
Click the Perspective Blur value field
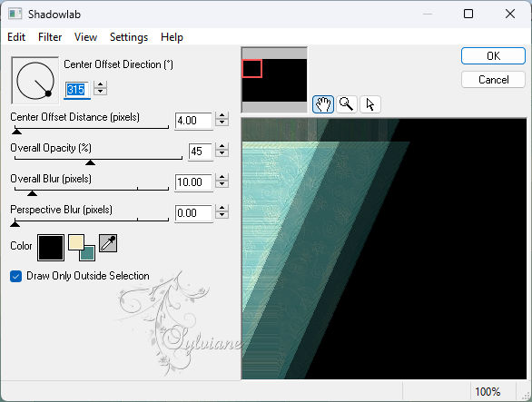tap(193, 213)
